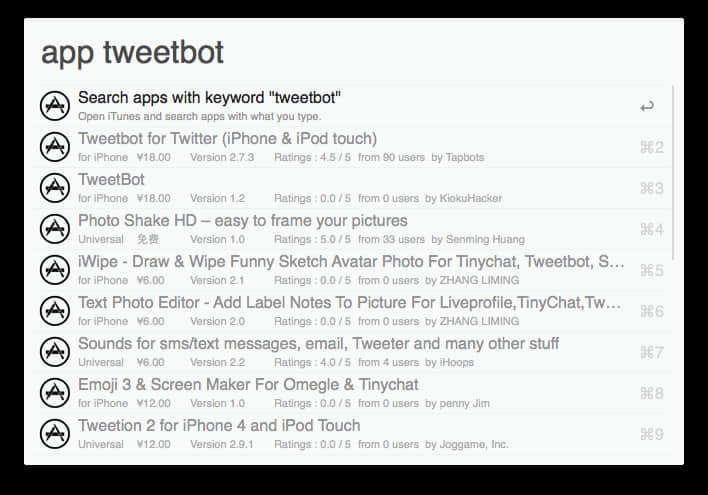The width and height of the screenshot is (708, 495).
Task: Click App Store icon beside Search apps result
Action: click(55, 106)
